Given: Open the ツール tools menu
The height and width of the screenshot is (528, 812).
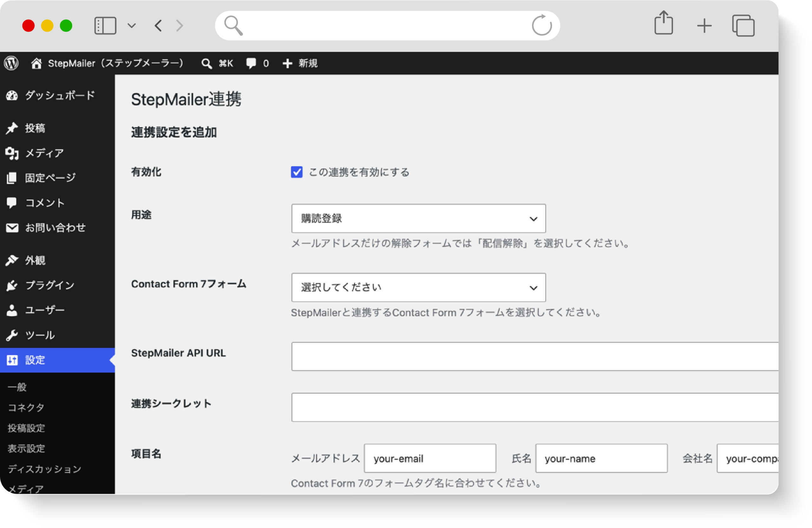Looking at the screenshot, I should [x=57, y=335].
